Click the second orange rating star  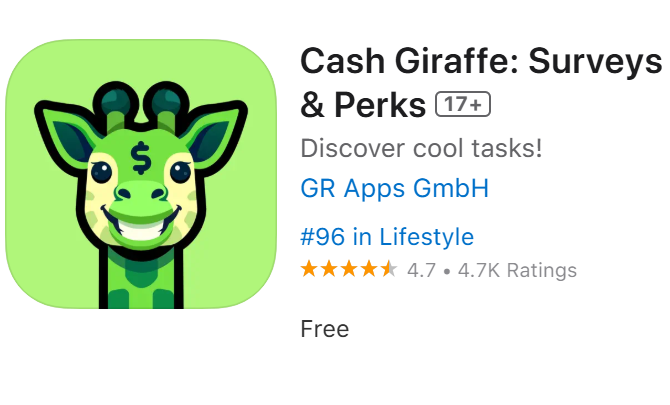click(329, 270)
